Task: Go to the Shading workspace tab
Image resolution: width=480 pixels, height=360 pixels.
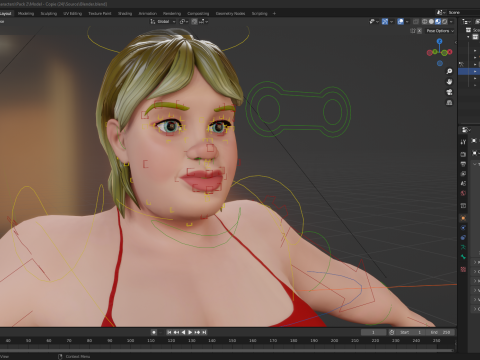Action: tap(125, 14)
